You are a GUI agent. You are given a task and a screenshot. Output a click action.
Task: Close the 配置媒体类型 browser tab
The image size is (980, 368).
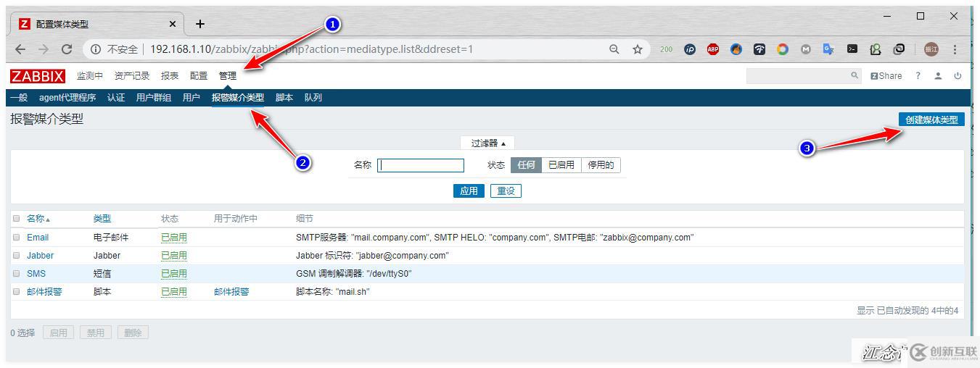[172, 24]
